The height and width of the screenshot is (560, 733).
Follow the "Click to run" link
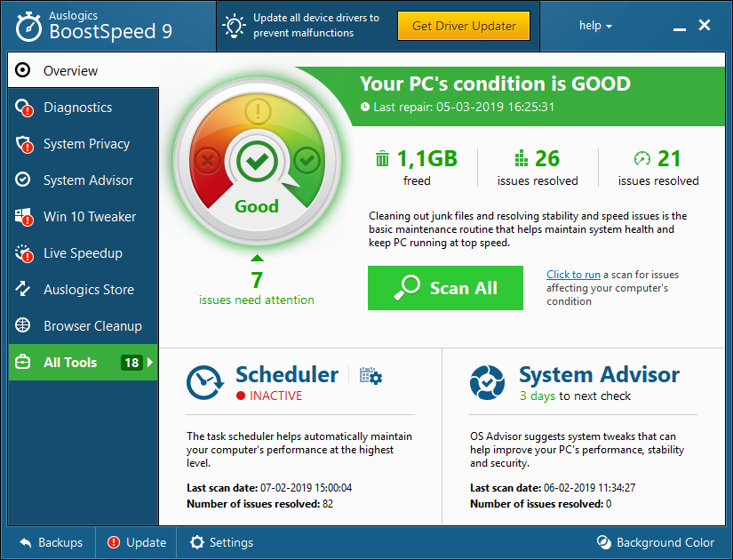point(573,275)
